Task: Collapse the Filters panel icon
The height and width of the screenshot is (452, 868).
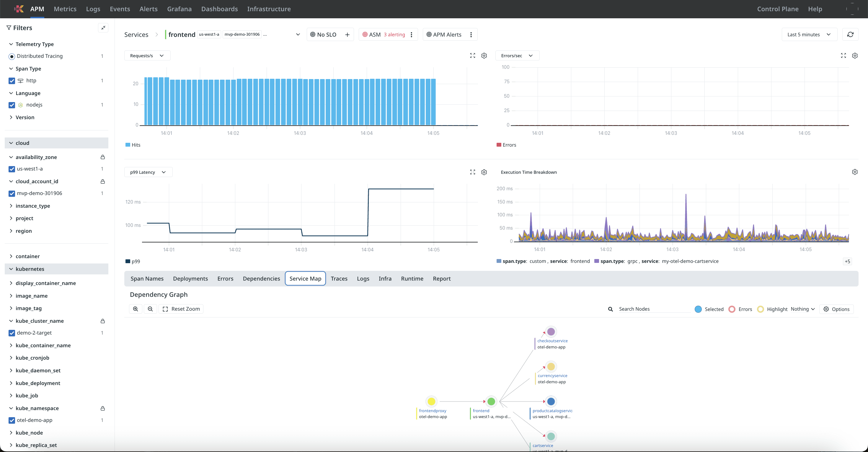Action: 103,28
